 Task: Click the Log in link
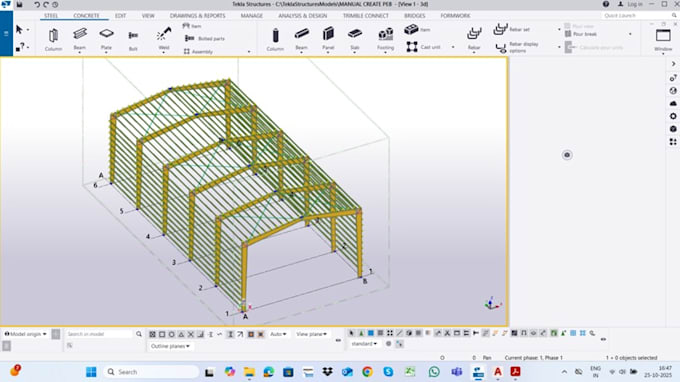coord(634,4)
